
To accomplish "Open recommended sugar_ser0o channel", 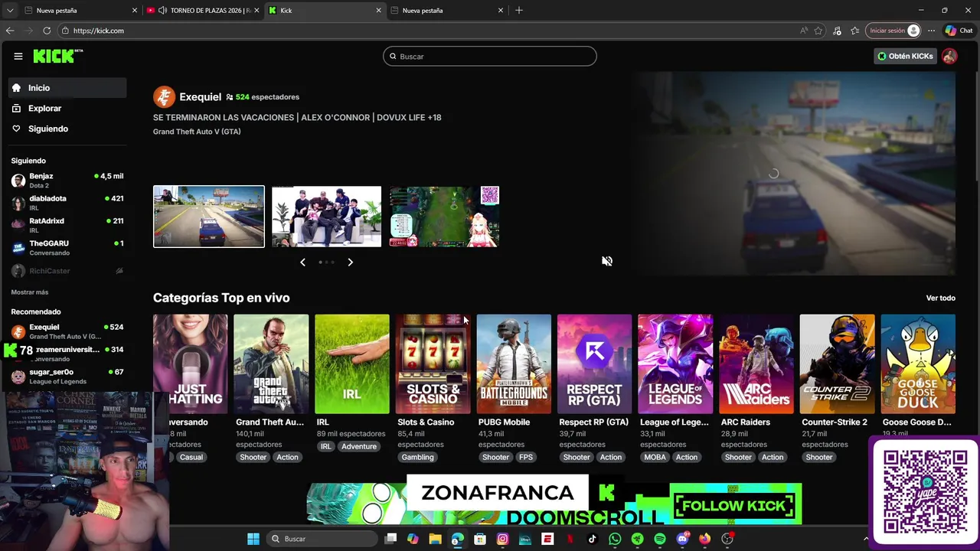I will pos(67,376).
